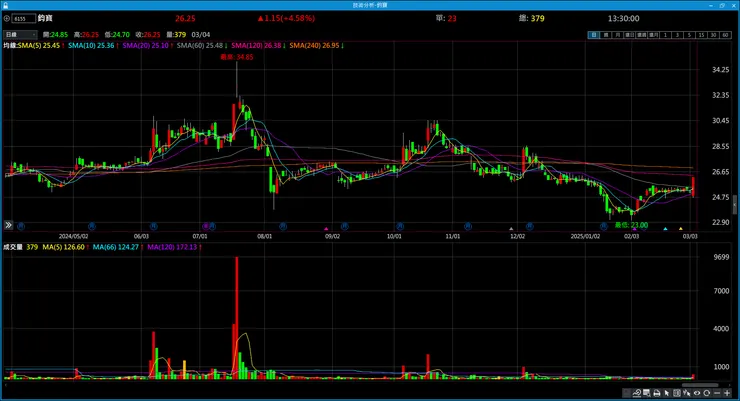Click the SMA(20) 25.10 moving average label
This screenshot has width=740, height=401.
pyautogui.click(x=145, y=45)
